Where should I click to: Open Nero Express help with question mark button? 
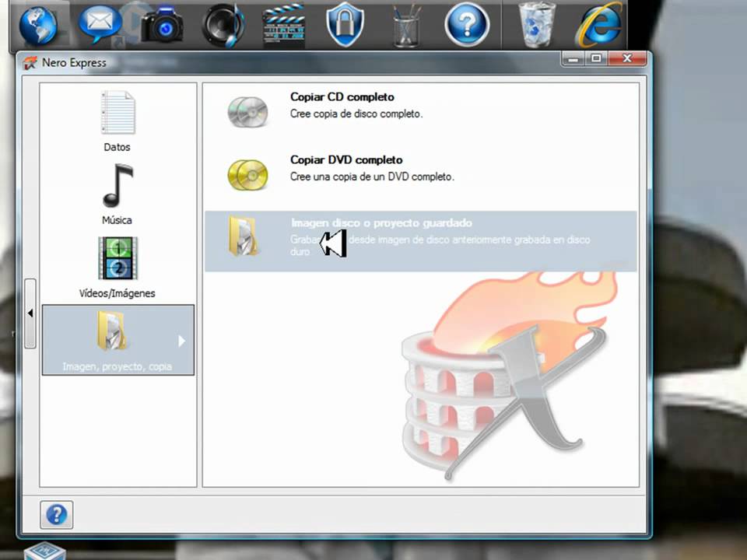click(57, 515)
